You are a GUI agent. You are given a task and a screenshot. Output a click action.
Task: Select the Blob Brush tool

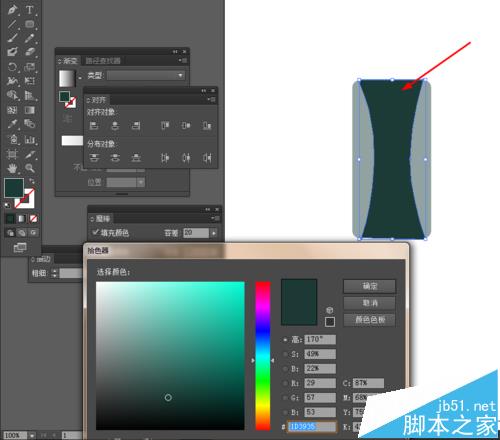(12, 52)
